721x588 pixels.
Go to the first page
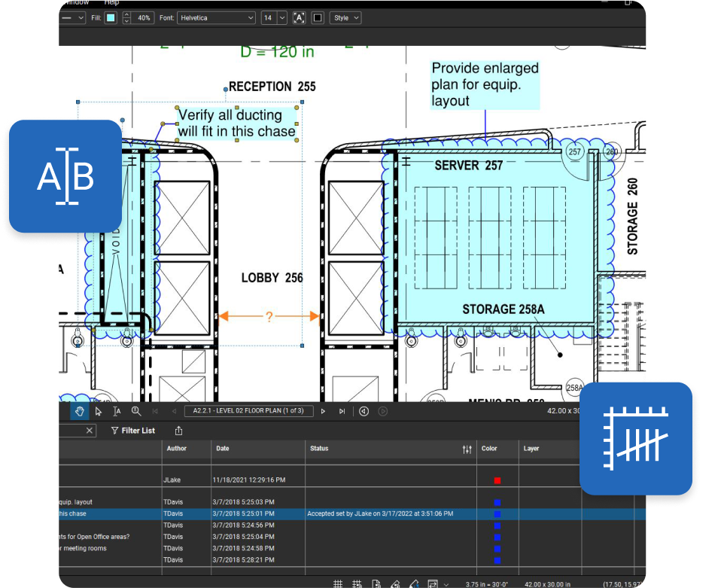click(155, 411)
